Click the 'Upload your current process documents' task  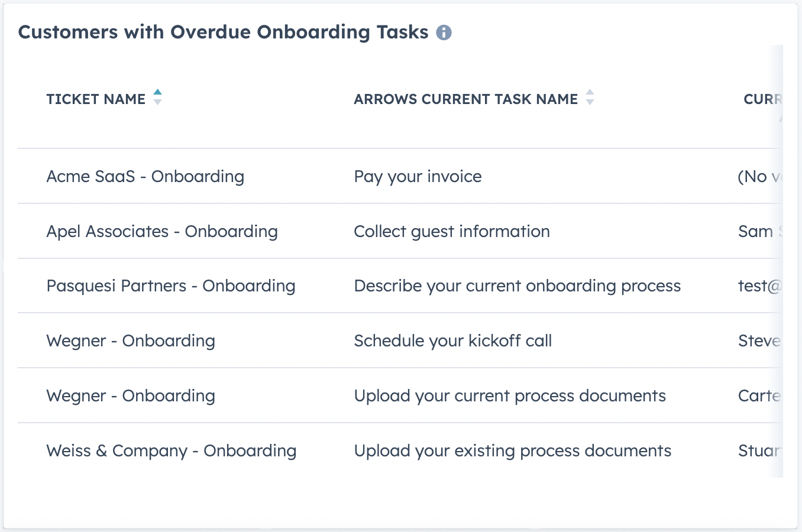pyautogui.click(x=510, y=395)
